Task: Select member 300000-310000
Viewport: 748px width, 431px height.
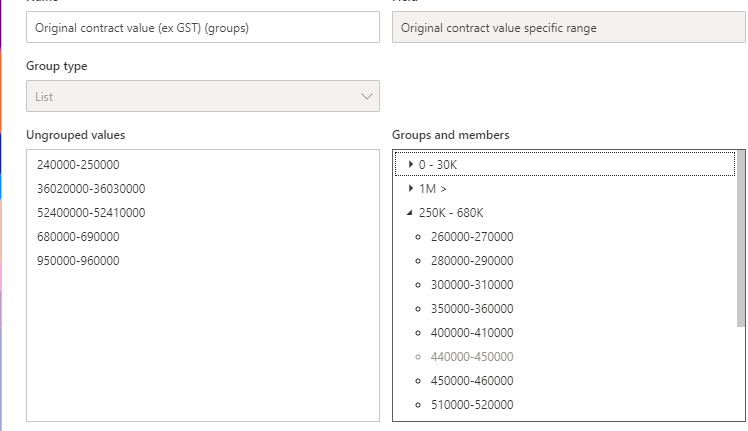Action: pos(472,284)
